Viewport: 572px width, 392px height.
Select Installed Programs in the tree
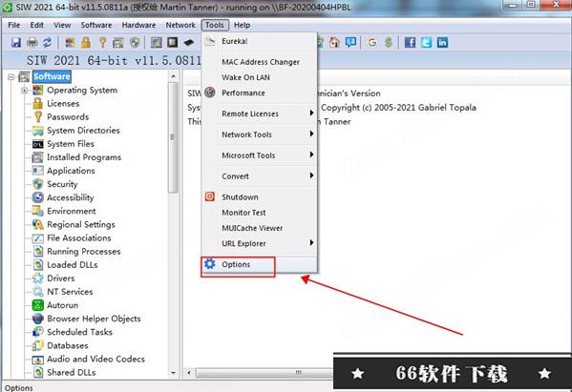pos(84,157)
